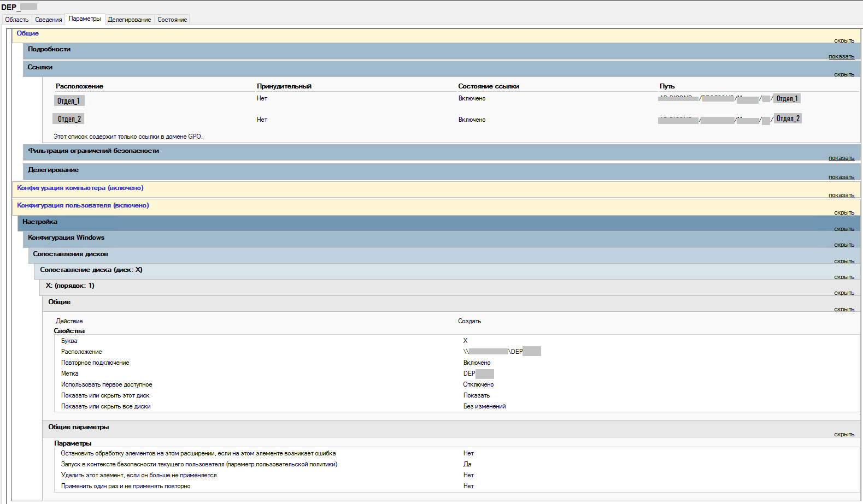This screenshot has width=863, height=504.
Task: Select the Буква value X
Action: (466, 341)
